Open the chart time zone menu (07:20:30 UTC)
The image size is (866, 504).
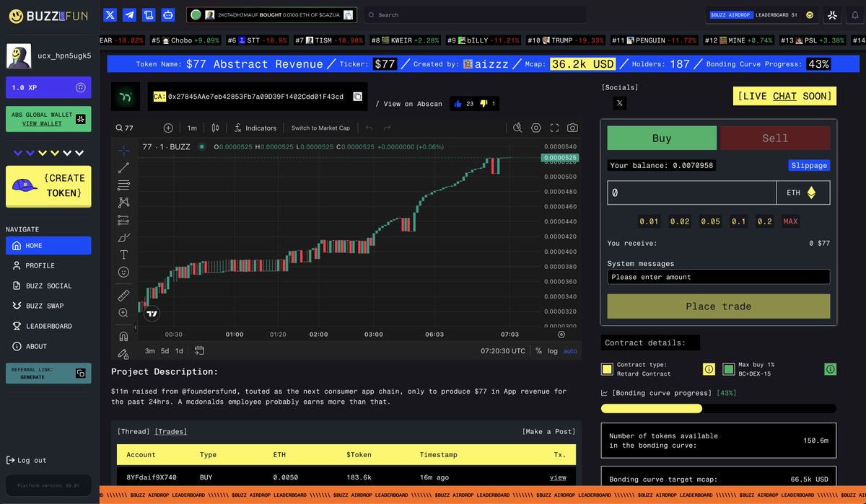tap(503, 350)
